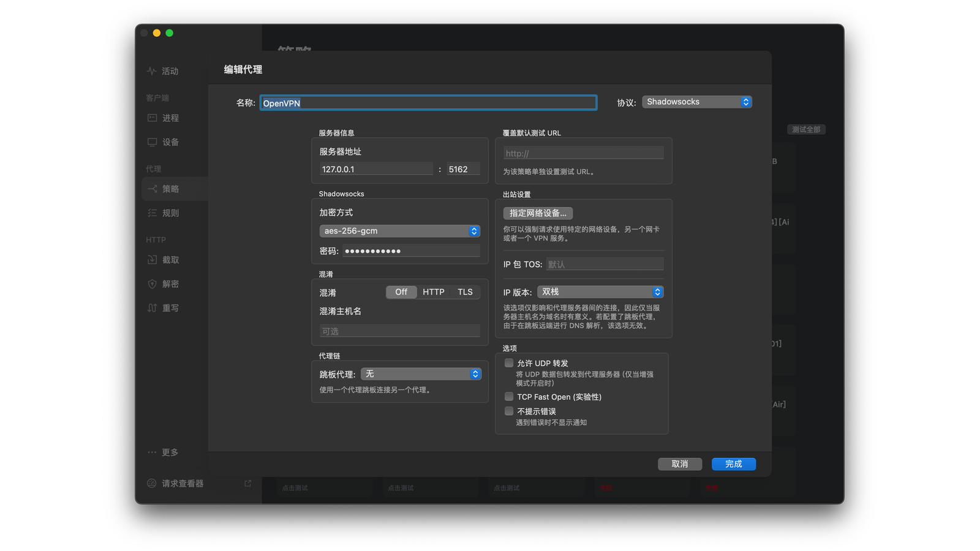Click the 指定网络设备... button
Screen dimensions: 980x551
click(538, 213)
